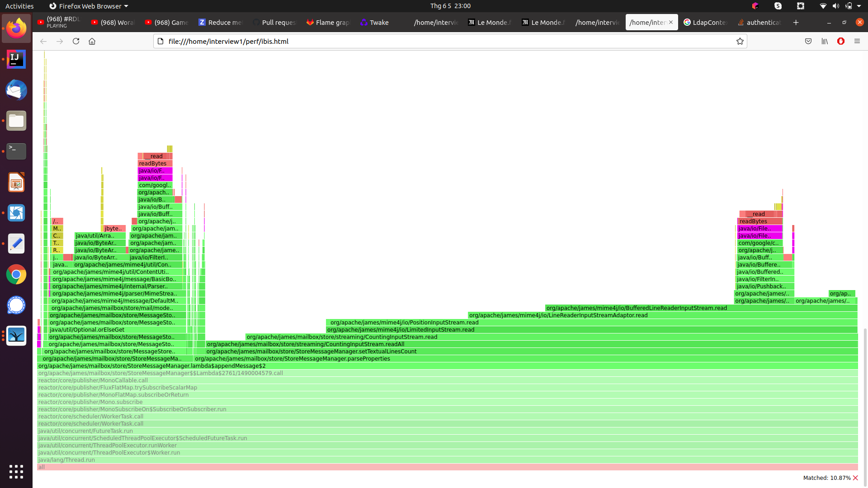Open Activities overview

[x=19, y=6]
